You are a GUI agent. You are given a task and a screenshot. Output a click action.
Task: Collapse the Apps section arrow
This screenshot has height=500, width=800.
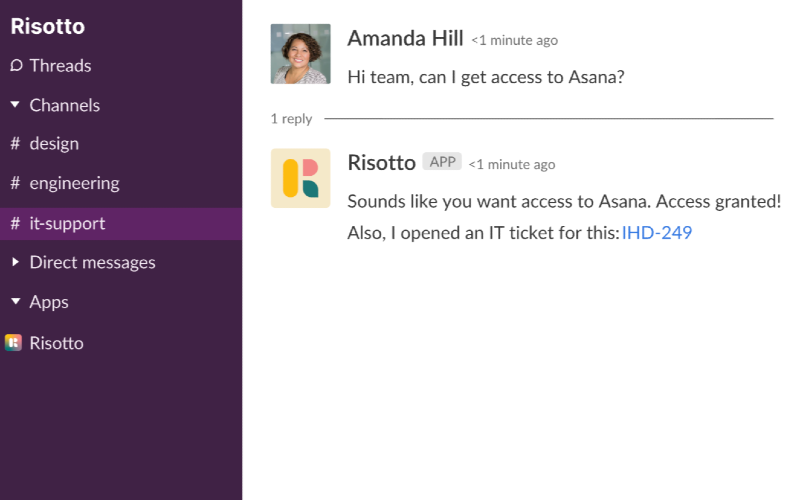[x=15, y=302]
